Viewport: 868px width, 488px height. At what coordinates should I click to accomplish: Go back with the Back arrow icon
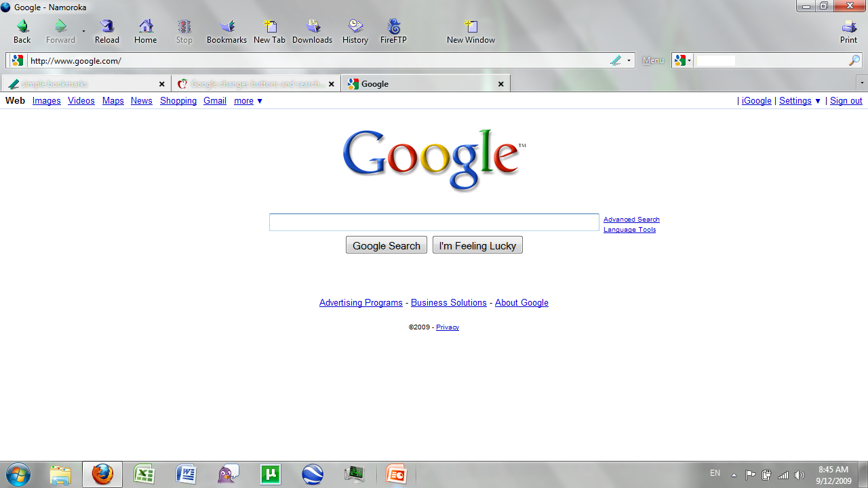pos(22,26)
